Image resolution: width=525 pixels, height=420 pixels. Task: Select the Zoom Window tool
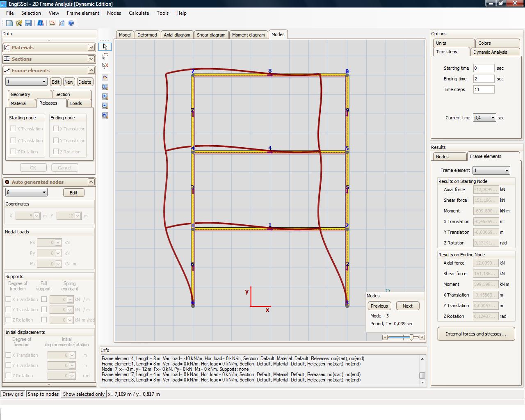105,115
